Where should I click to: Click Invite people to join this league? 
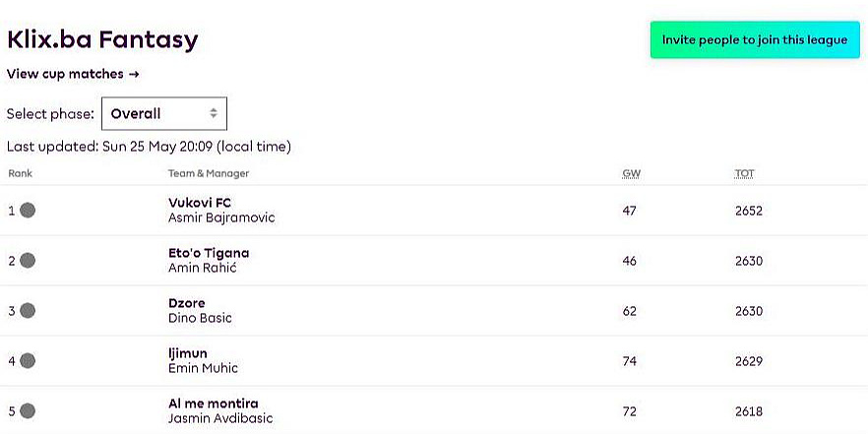click(x=754, y=39)
